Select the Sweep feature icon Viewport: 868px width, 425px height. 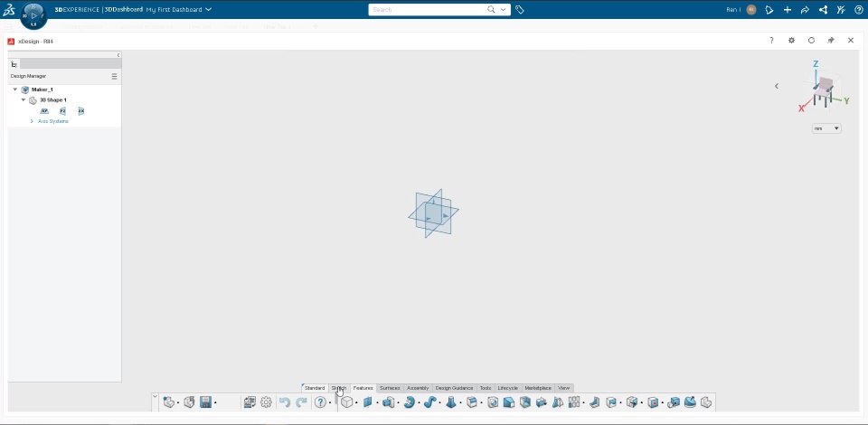point(430,402)
